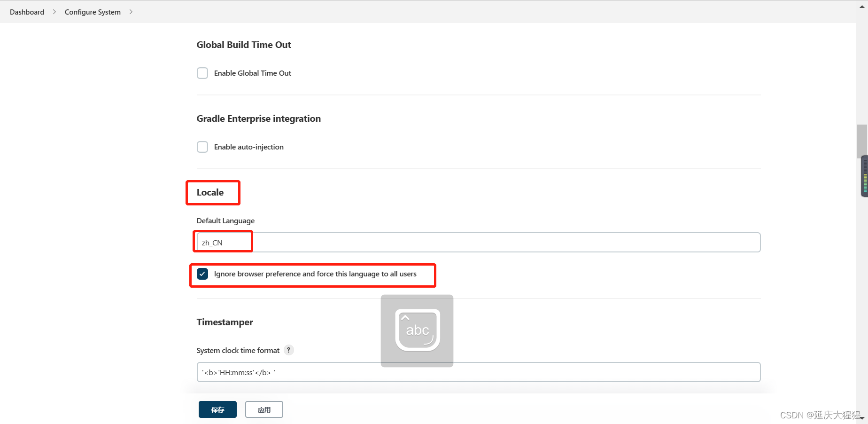The image size is (868, 424).
Task: Click the 应用 apply button
Action: 264,409
